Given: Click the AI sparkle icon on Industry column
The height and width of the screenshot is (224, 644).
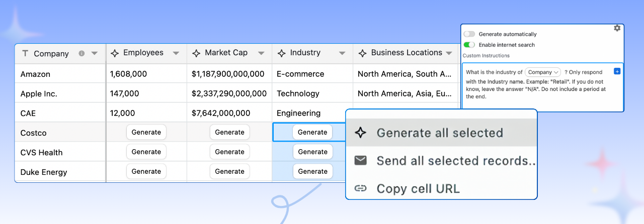Looking at the screenshot, I should pyautogui.click(x=281, y=53).
